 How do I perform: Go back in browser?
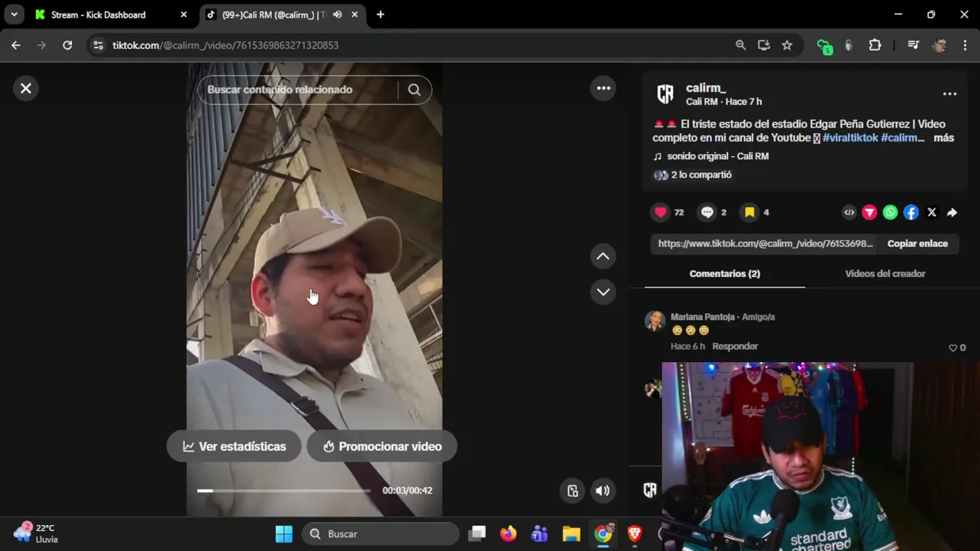click(16, 45)
